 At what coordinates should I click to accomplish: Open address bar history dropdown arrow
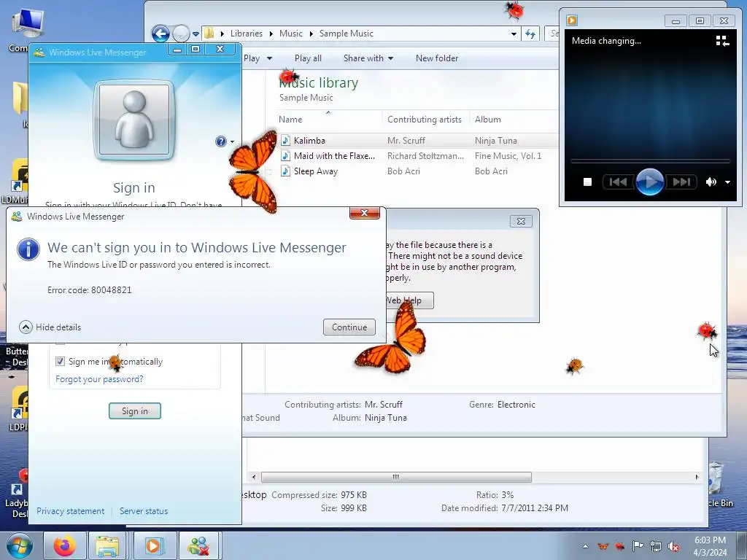coord(514,34)
